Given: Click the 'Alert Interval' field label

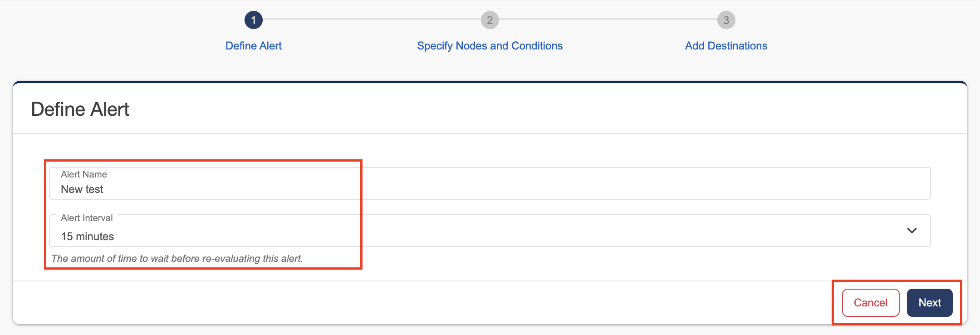Looking at the screenshot, I should (87, 218).
